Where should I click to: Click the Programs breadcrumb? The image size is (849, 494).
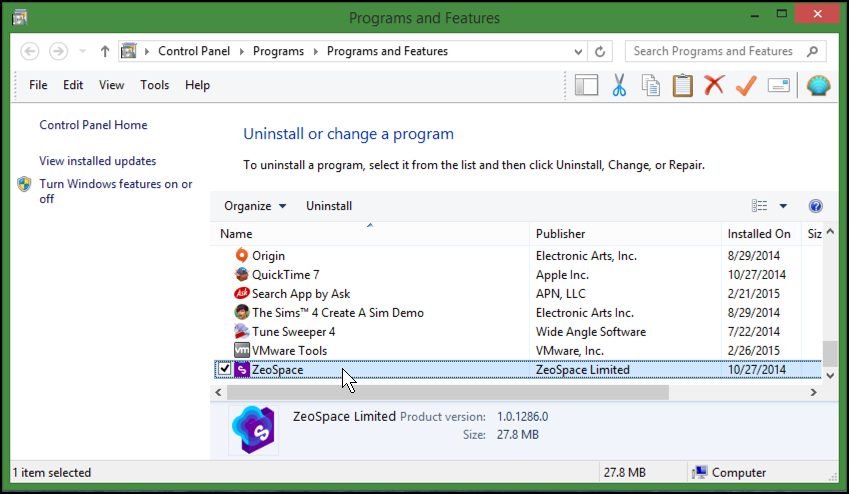pyautogui.click(x=278, y=51)
